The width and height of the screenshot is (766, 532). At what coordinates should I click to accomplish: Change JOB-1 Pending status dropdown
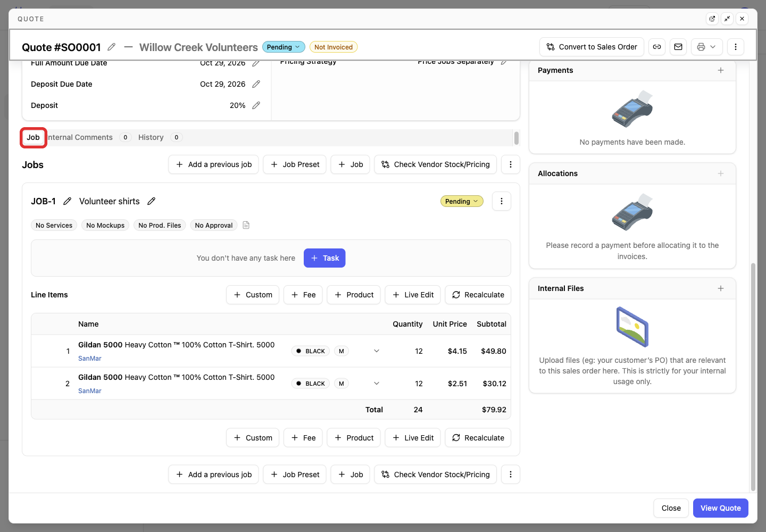pos(462,201)
